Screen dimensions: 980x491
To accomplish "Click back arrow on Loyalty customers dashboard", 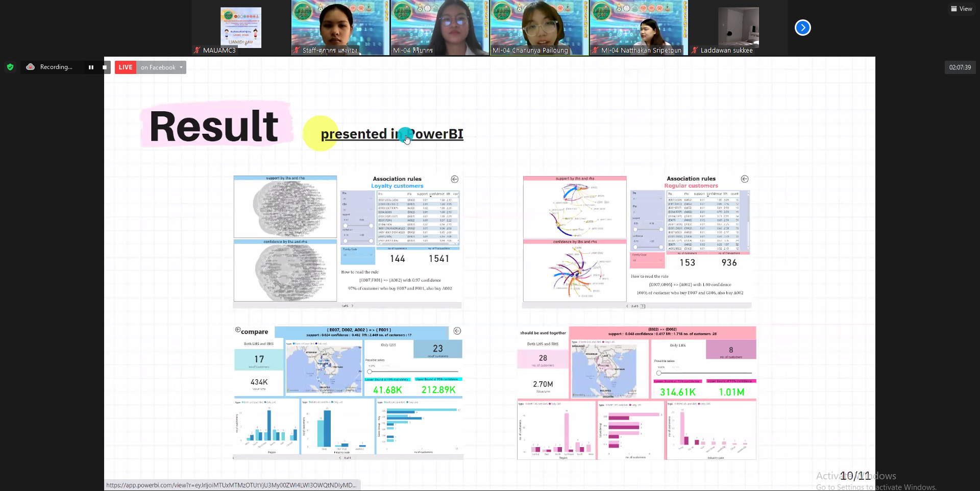I will 454,179.
